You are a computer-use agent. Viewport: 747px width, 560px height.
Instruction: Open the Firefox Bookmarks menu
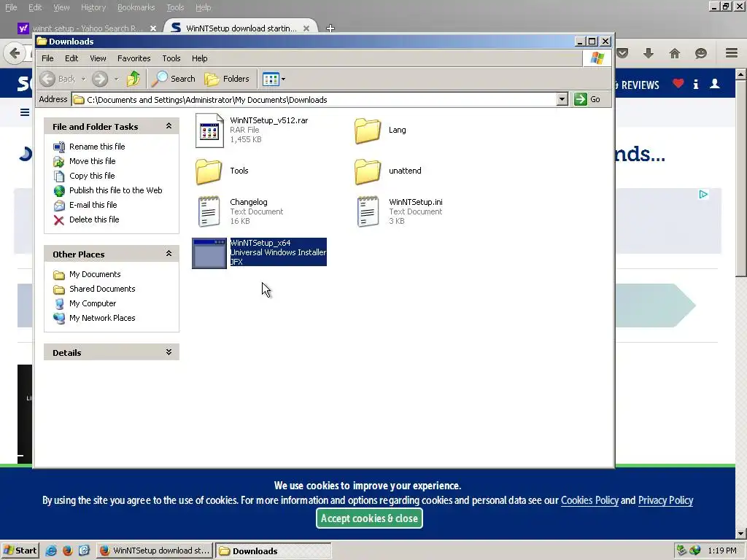[136, 7]
